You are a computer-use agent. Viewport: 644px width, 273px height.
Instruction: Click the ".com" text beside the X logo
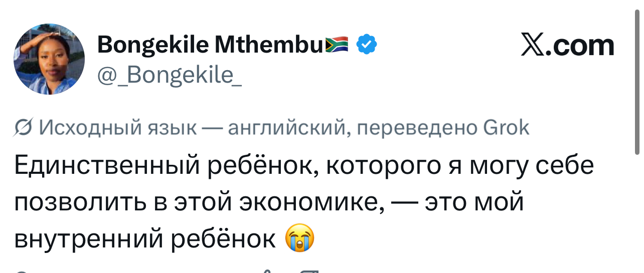(583, 46)
